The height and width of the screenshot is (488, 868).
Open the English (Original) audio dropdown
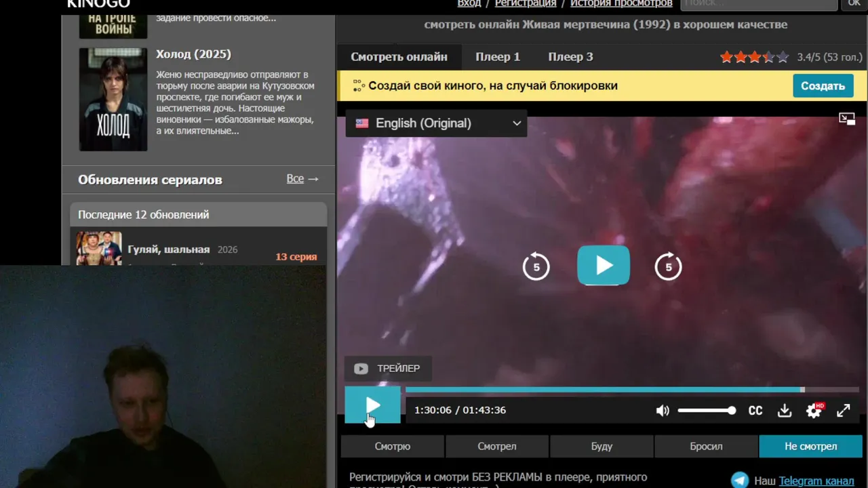[x=436, y=123]
